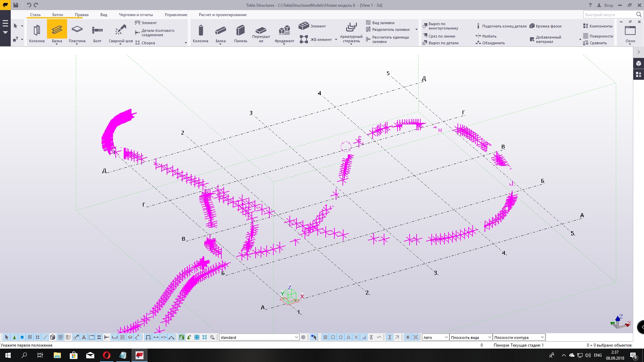Select the Колонна steel column tool
644x362 pixels.
(x=37, y=33)
